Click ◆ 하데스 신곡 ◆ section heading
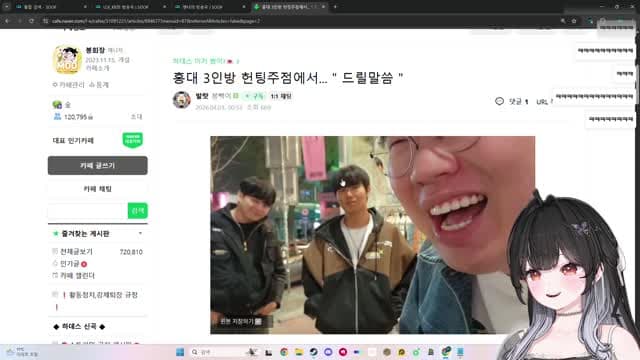The width and height of the screenshot is (640, 360). [79, 327]
